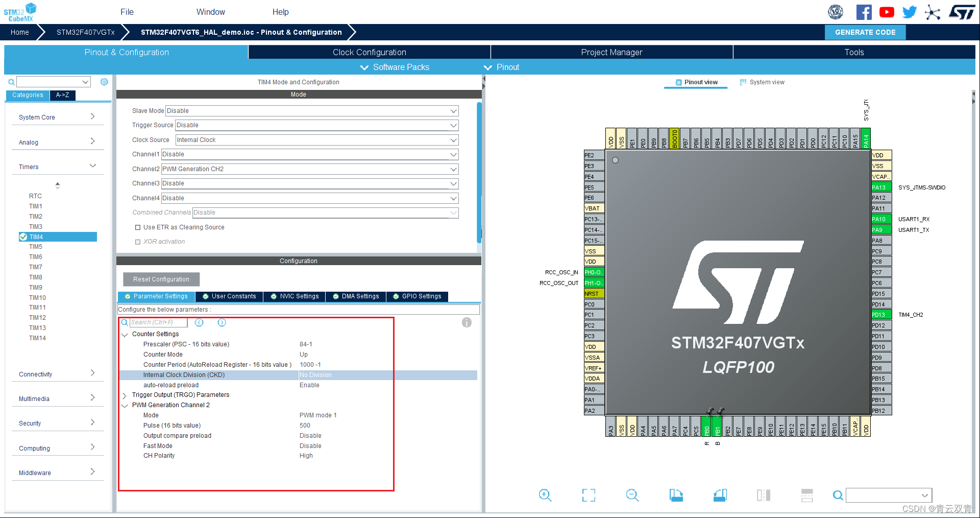Viewport: 980px width, 518px height.
Task: Click the green PD13 pin
Action: 881,315
